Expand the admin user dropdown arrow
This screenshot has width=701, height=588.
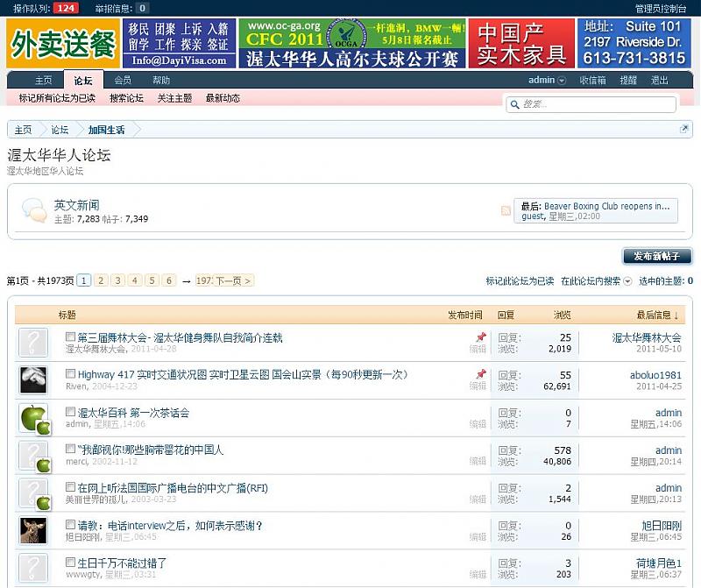point(562,81)
